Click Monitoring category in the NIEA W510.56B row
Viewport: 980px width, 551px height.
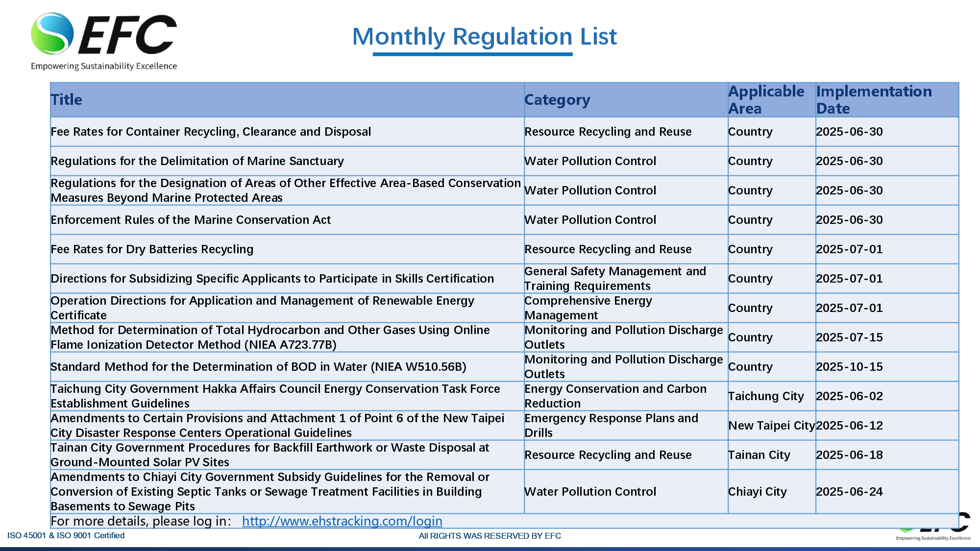coord(623,367)
